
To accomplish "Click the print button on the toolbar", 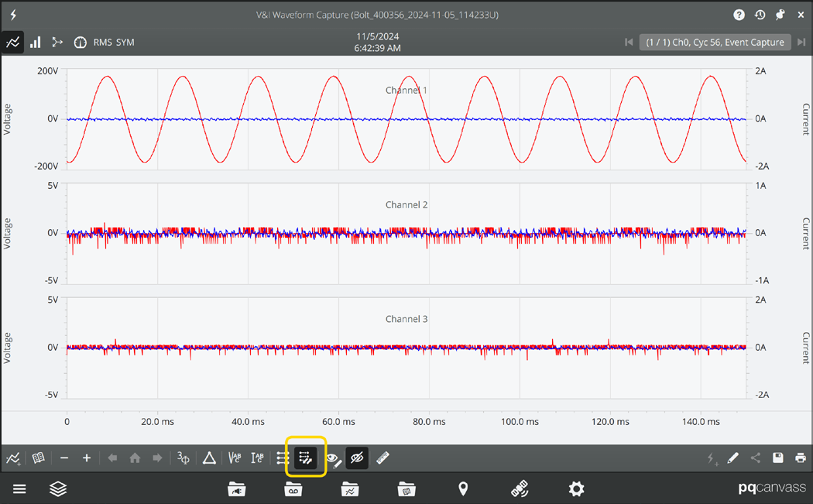I will pos(800,458).
